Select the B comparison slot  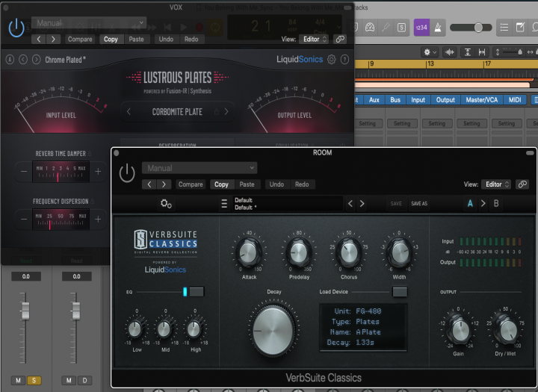pos(496,203)
